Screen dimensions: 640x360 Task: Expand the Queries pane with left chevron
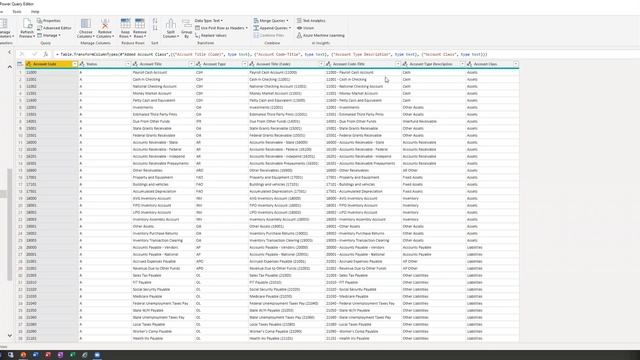(10, 52)
